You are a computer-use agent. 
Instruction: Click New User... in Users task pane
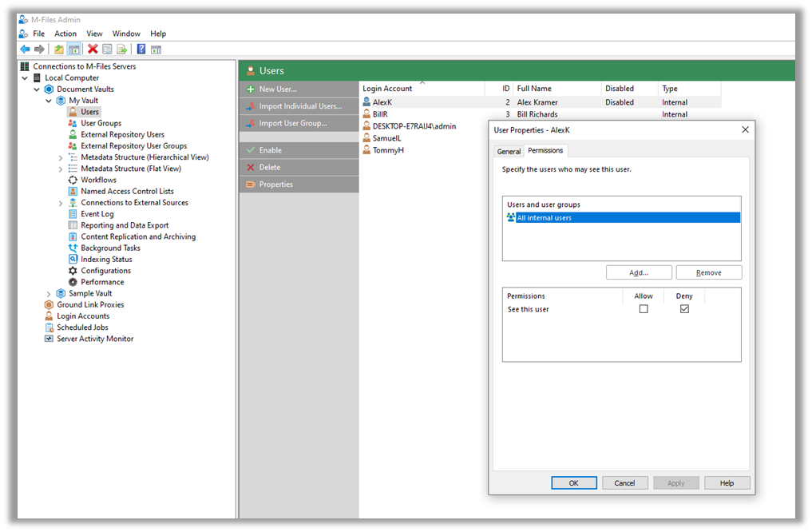(x=299, y=89)
